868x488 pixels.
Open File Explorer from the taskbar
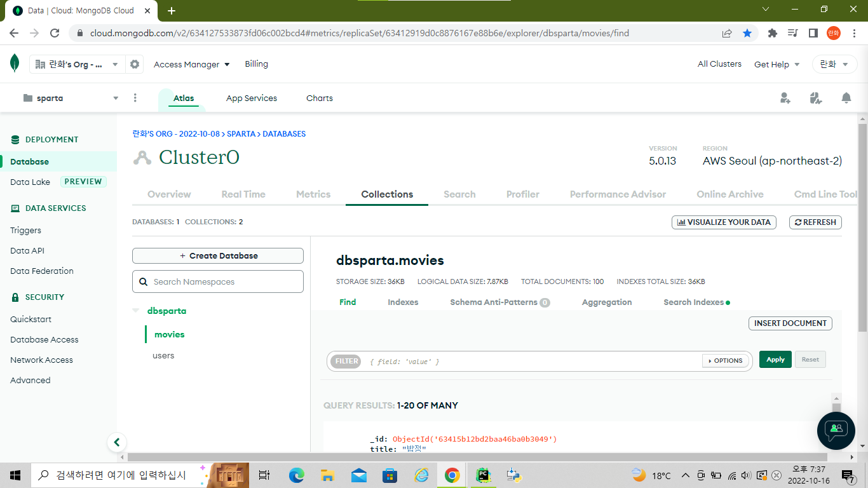(x=327, y=475)
